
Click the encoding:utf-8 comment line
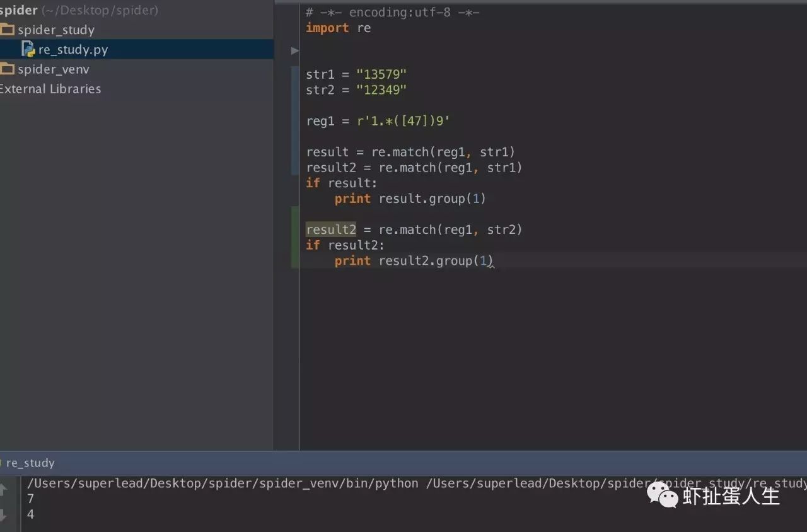tap(393, 12)
